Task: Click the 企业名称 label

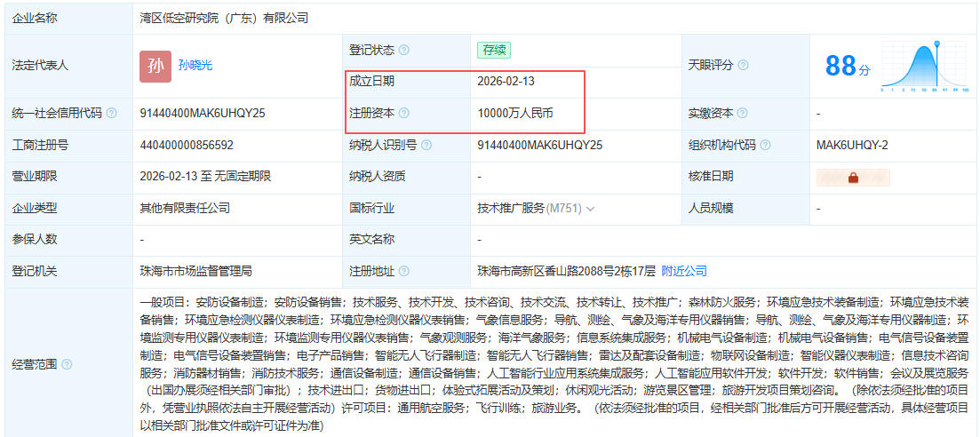Action: (35, 18)
